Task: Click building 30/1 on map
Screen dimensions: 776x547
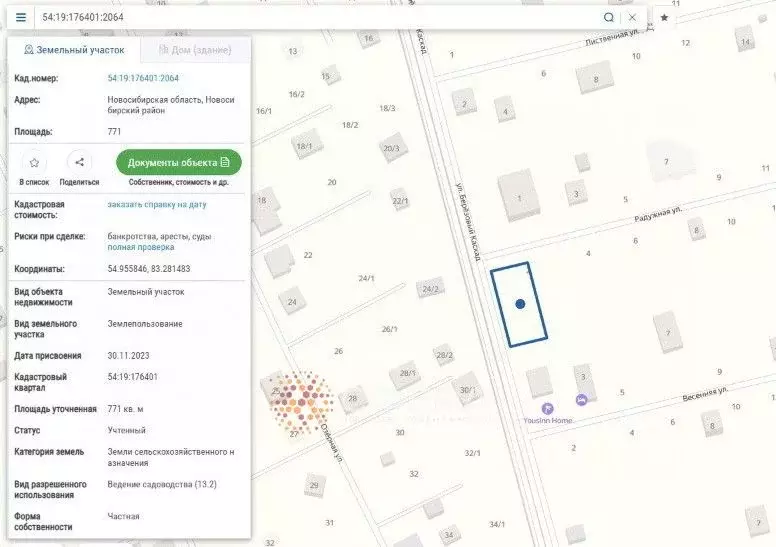Action: tap(468, 389)
